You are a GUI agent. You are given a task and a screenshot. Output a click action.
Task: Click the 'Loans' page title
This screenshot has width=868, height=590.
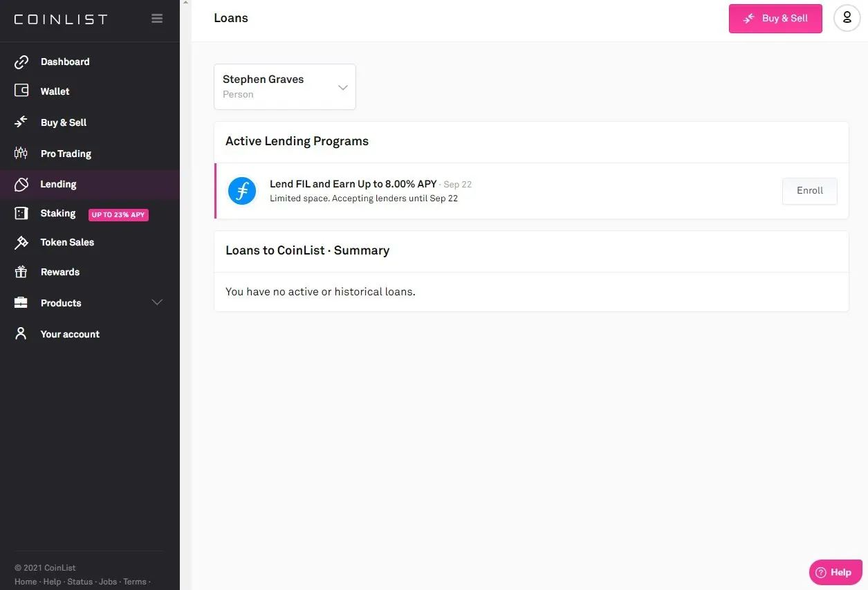[x=231, y=19]
